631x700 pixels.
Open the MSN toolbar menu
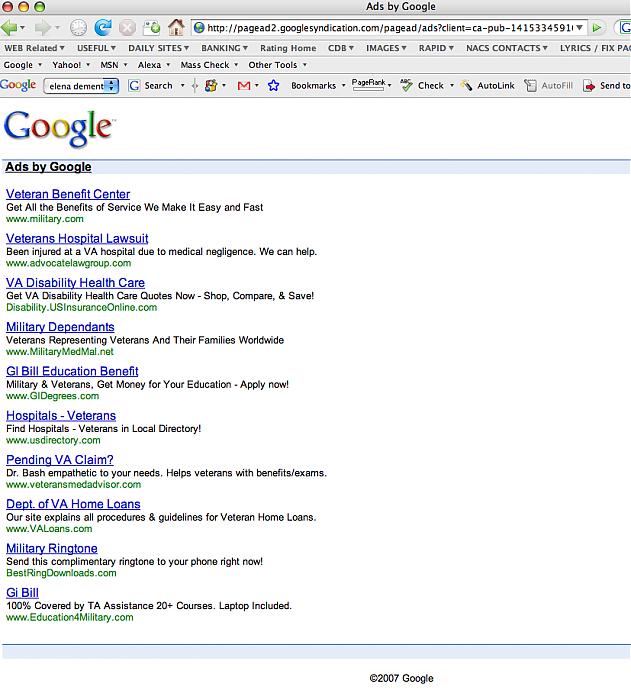pos(113,65)
